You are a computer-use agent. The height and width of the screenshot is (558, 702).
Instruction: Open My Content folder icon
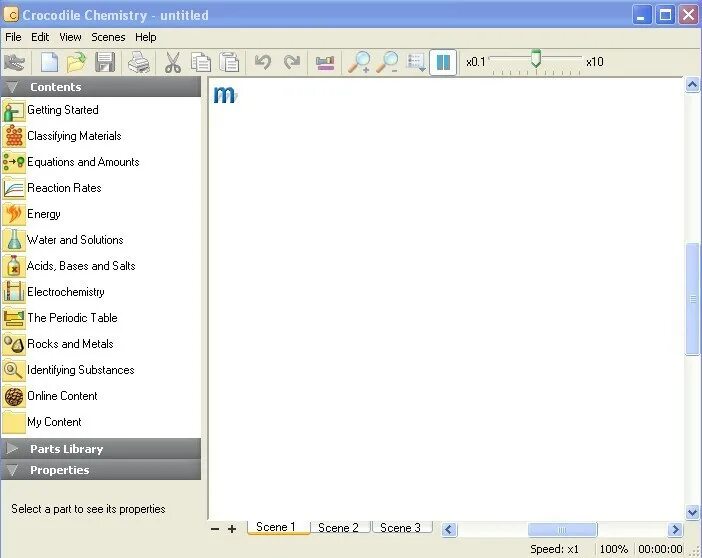14,422
